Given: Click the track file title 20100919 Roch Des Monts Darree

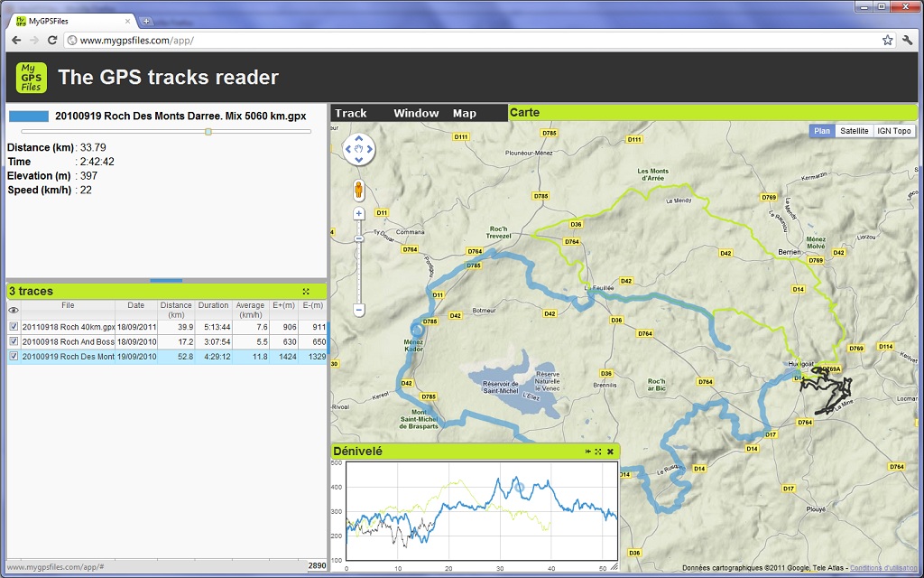Looking at the screenshot, I should pos(180,117).
